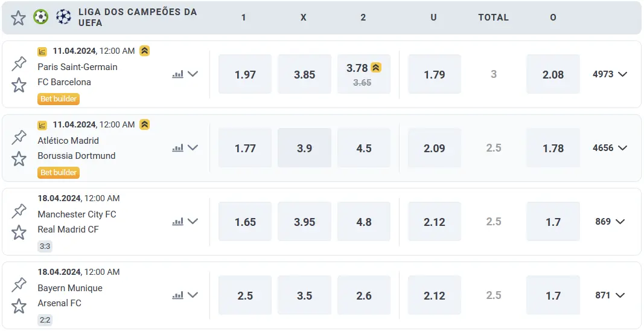Pin the Paris Saint-Germain vs FC Barcelona match

point(19,63)
